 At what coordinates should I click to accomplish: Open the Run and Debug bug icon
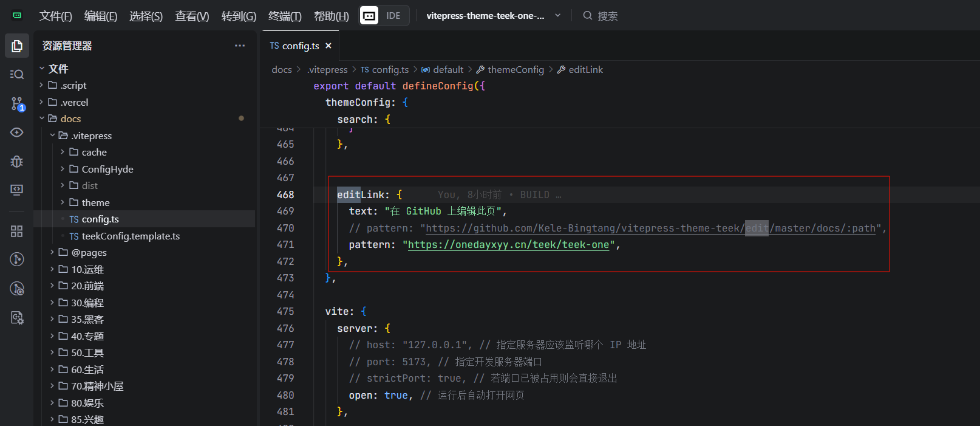[17, 161]
